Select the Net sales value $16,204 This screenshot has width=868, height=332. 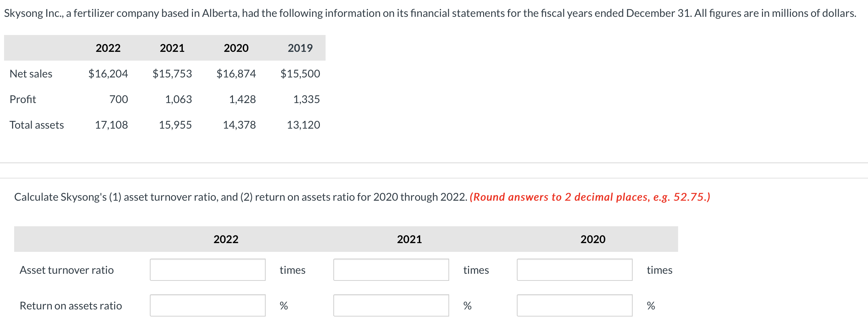108,73
